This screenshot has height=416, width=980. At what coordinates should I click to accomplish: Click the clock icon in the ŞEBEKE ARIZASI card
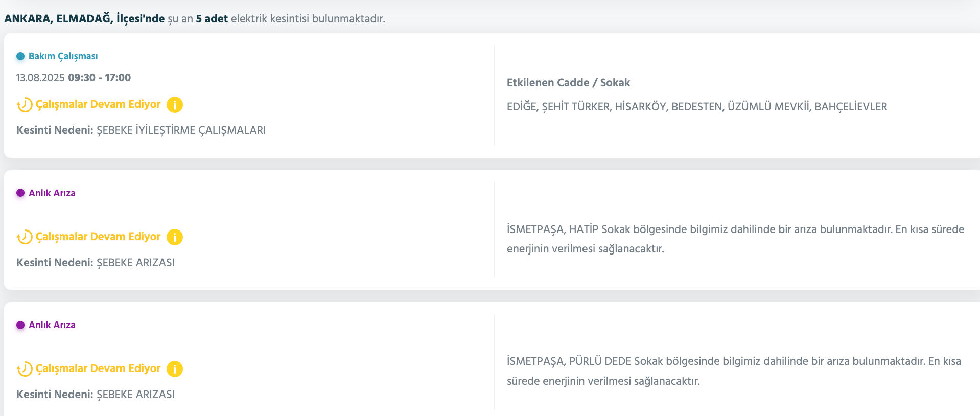(x=24, y=237)
